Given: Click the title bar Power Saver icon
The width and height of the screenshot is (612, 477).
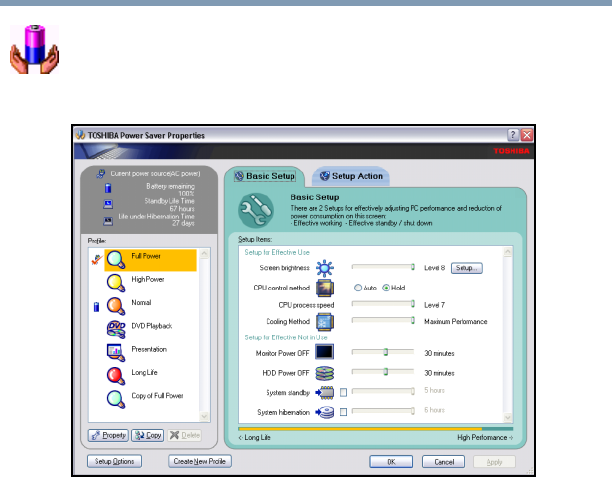Looking at the screenshot, I should tap(80, 135).
